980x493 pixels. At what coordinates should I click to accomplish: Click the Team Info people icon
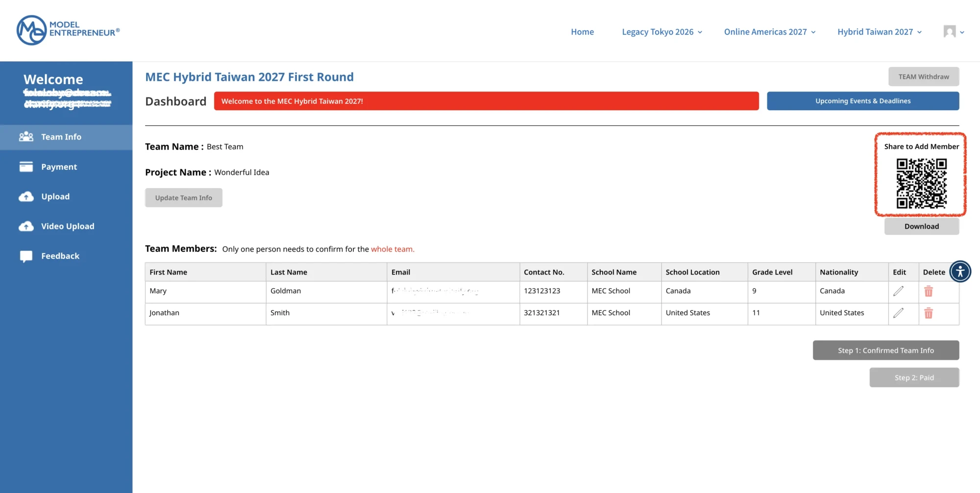(26, 137)
